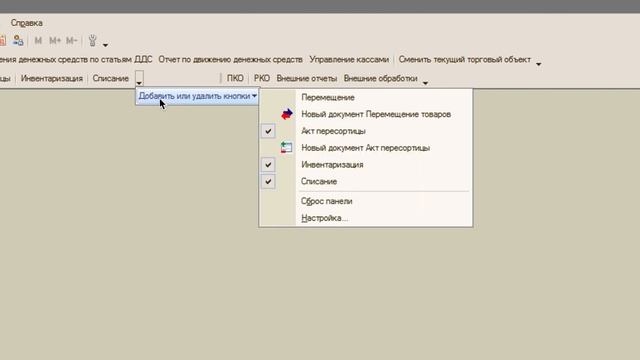
Task: Click Новый документ Акт пересортицы icon
Action: pyautogui.click(x=287, y=148)
